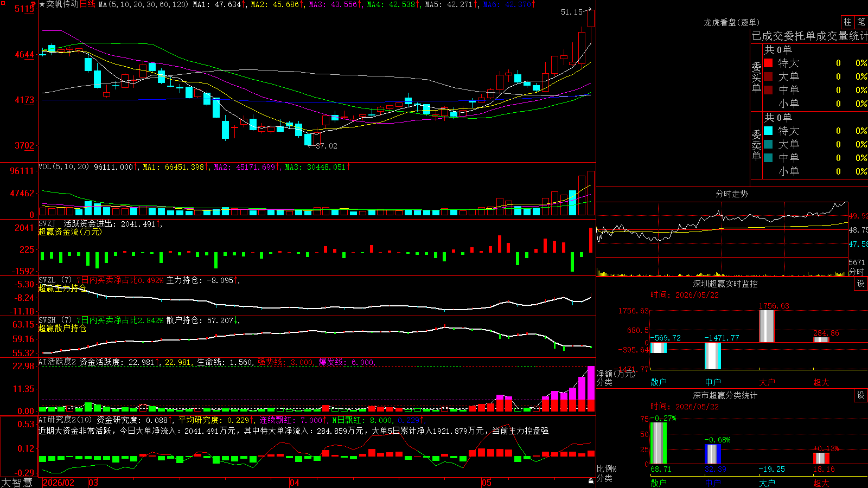Screen dimensions: 868x488
Task: Click the 龙虎看盘(逐单) panel title
Action: (x=731, y=22)
